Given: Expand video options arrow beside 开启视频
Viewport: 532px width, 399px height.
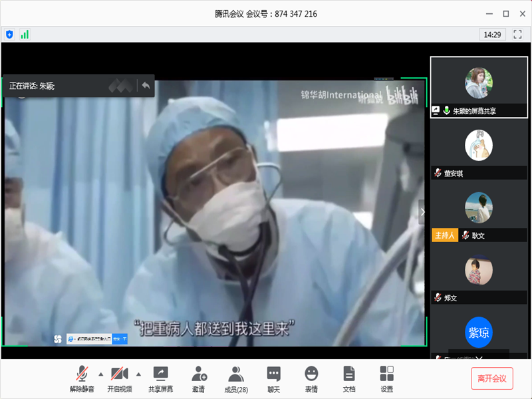Looking at the screenshot, I should point(138,374).
